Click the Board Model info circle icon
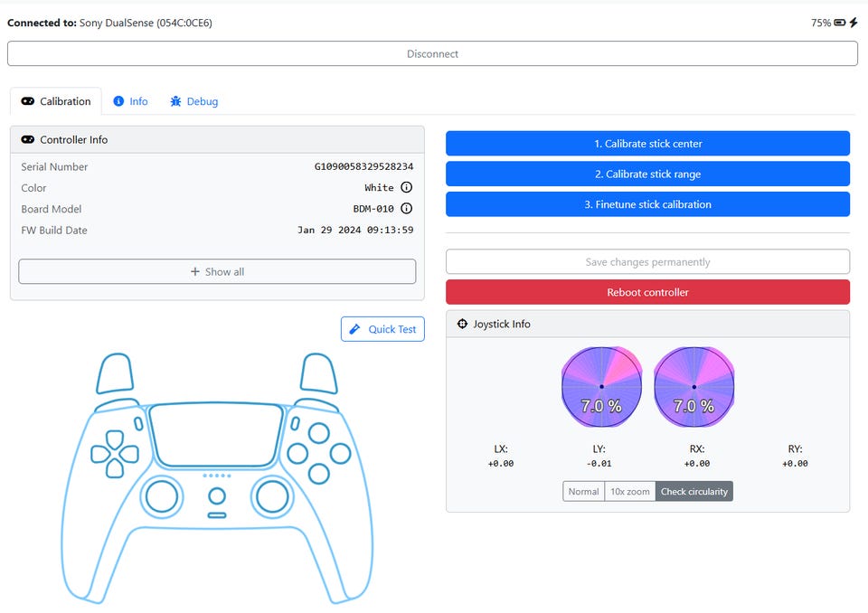The image size is (868, 613). click(406, 208)
